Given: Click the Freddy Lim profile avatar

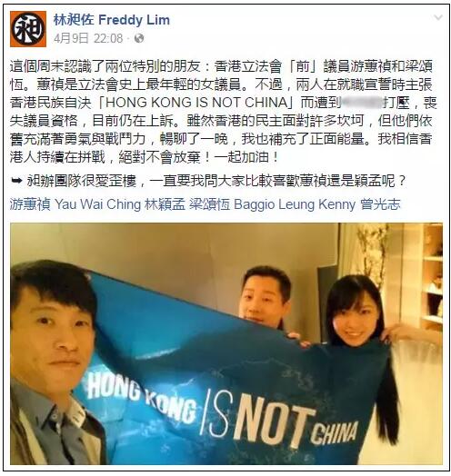Looking at the screenshot, I should point(28,29).
